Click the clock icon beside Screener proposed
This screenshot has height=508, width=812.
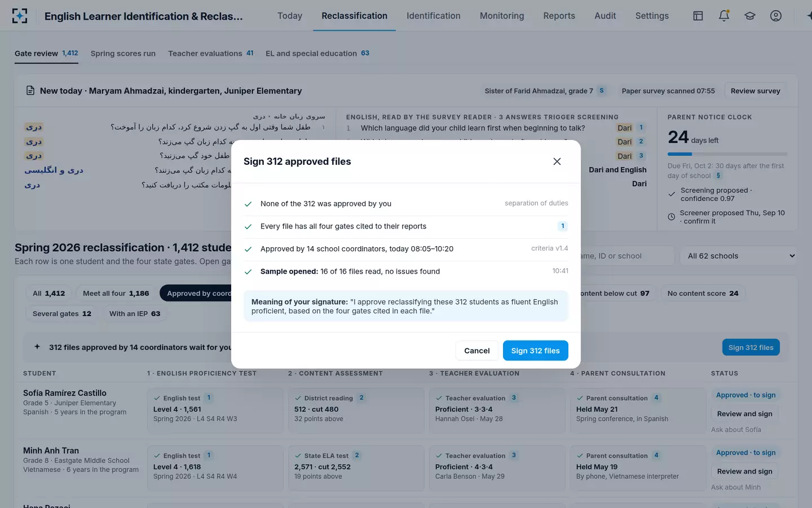(672, 217)
